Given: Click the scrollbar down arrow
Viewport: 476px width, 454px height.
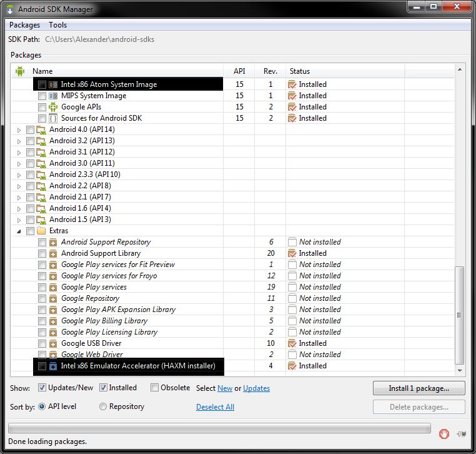Looking at the screenshot, I should pyautogui.click(x=460, y=370).
